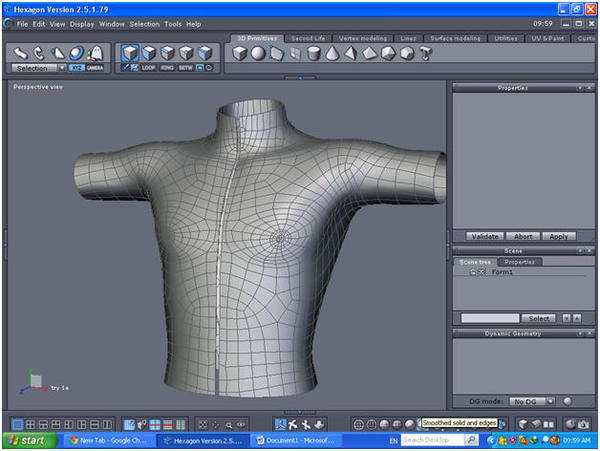Activate the RING selection tool
The image size is (600, 451).
[x=168, y=68]
